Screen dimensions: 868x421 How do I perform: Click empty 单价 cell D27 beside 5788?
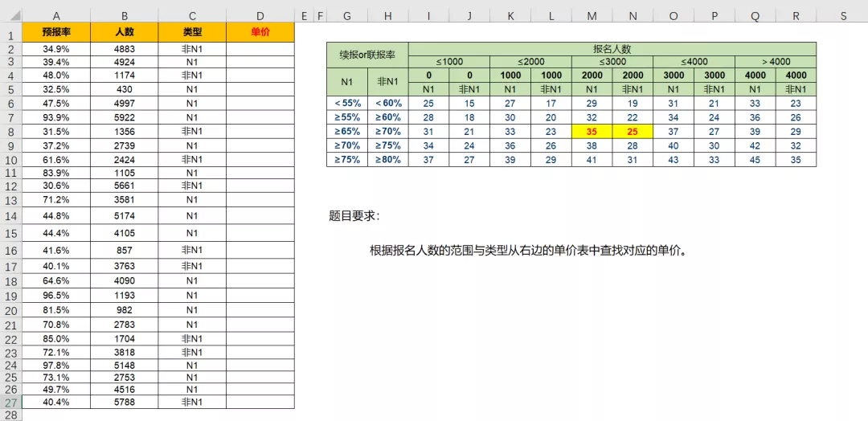click(260, 403)
